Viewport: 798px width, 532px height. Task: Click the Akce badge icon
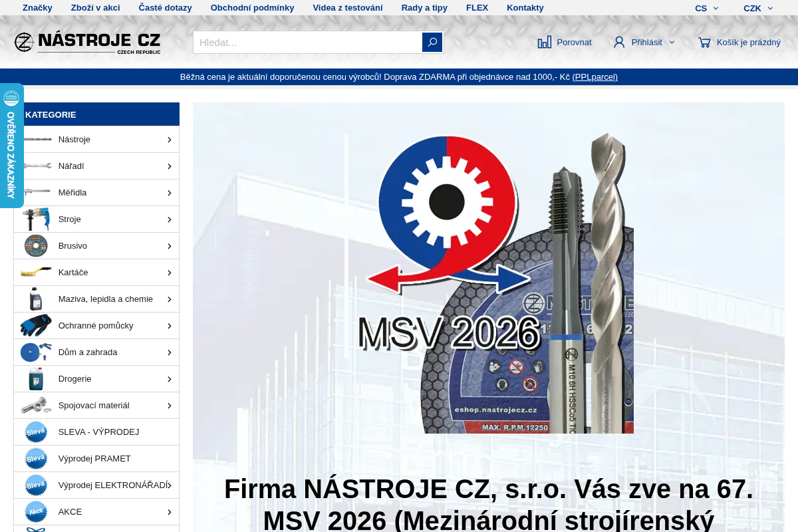point(36,511)
